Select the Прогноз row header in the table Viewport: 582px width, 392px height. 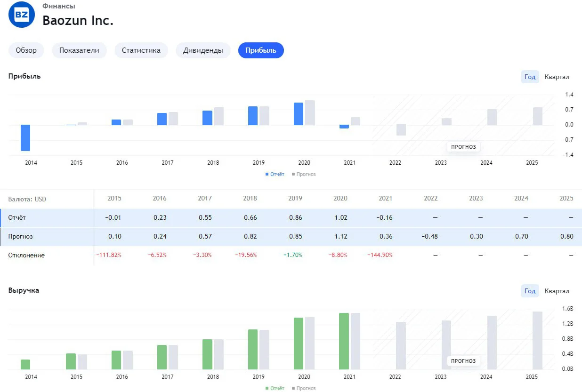[x=21, y=237]
